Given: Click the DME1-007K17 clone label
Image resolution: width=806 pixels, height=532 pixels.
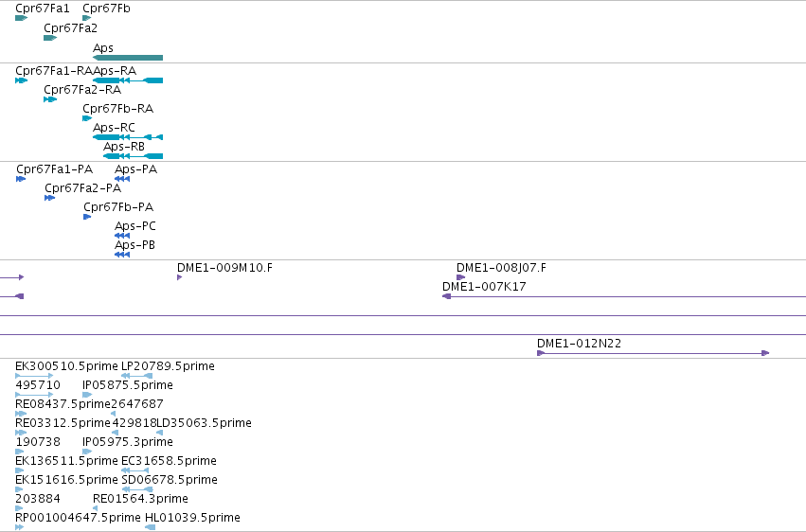Looking at the screenshot, I should [484, 287].
